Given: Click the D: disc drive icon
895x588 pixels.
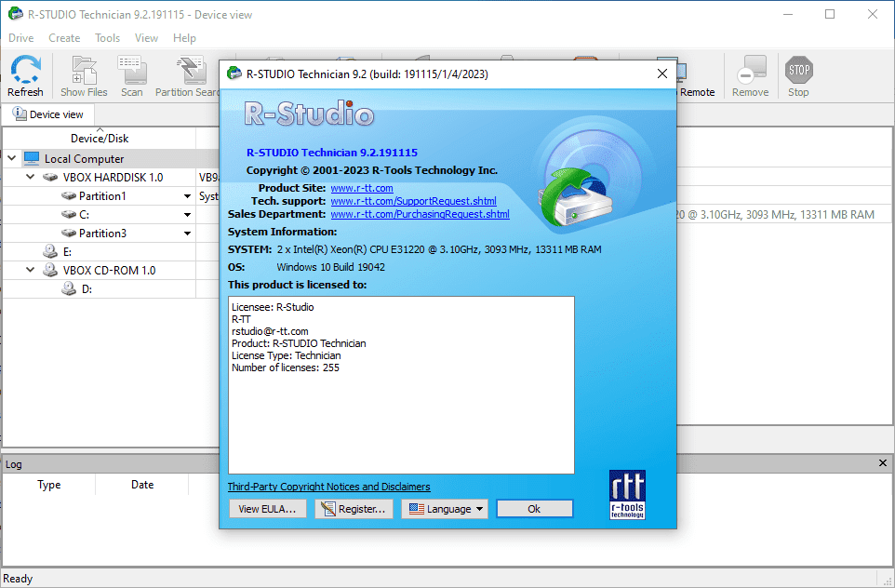Looking at the screenshot, I should 69,288.
